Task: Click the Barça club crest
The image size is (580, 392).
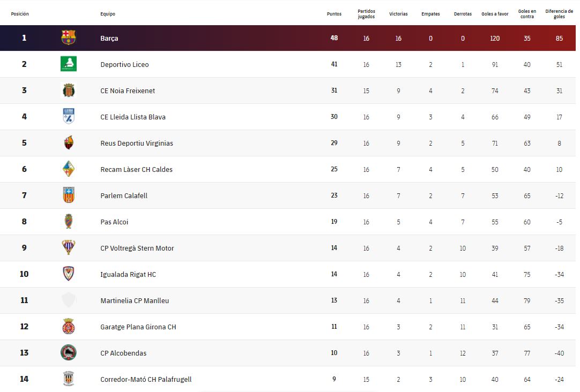Action: tap(69, 37)
